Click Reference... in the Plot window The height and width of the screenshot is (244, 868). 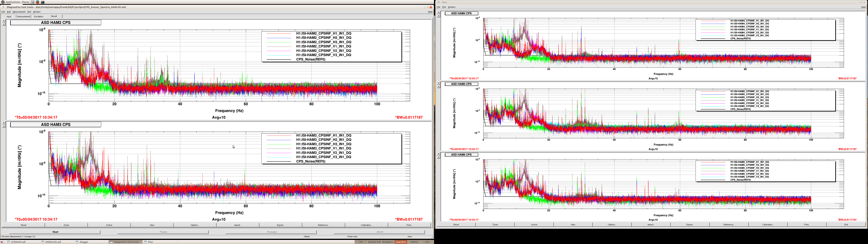click(729, 225)
